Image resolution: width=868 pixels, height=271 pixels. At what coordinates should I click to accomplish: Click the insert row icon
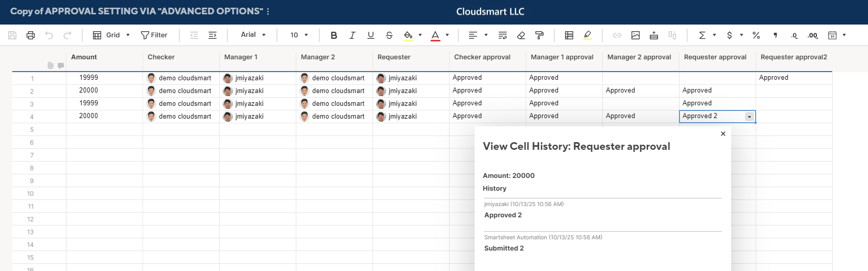(x=654, y=35)
